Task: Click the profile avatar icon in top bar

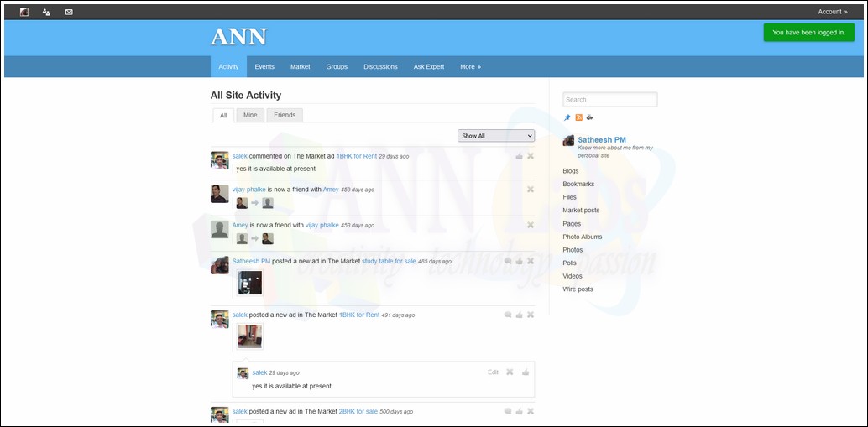Action: coord(24,12)
